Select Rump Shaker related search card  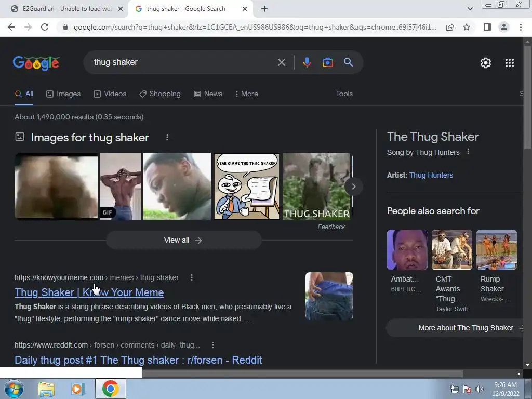click(496, 266)
